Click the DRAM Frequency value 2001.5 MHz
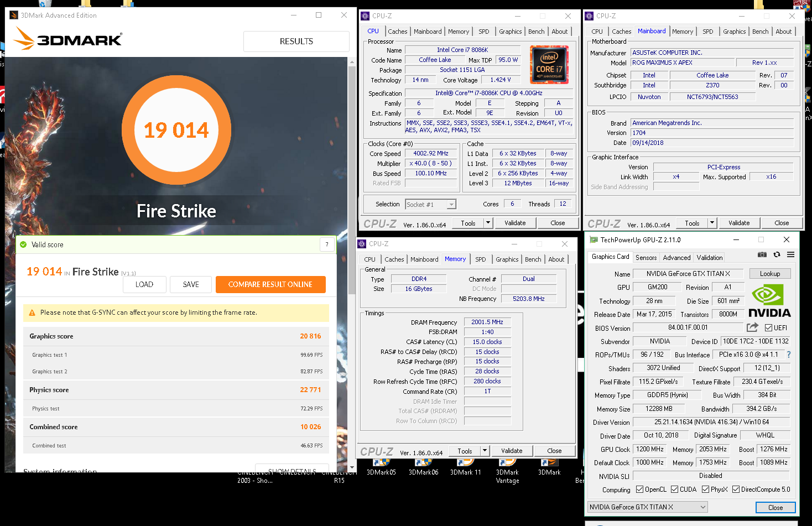Viewport: 812px width, 526px height. pos(487,322)
